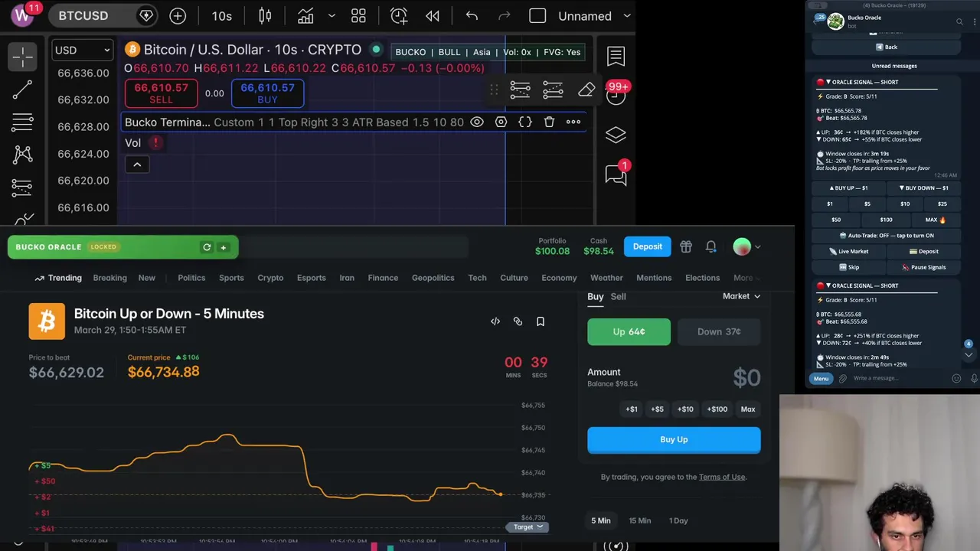The image size is (980, 551).
Task: Switch to the Trending tab
Action: [x=58, y=278]
